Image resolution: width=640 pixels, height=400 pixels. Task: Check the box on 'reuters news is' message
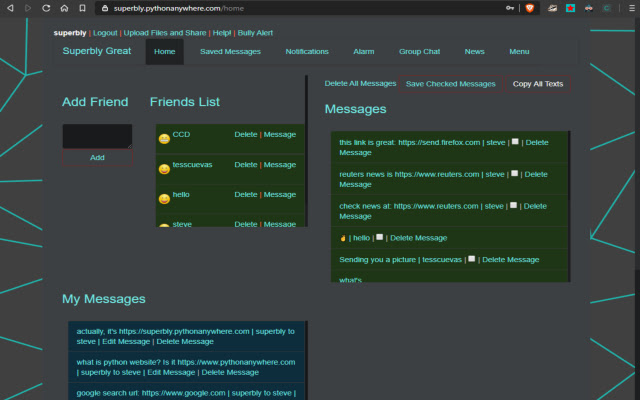514,173
